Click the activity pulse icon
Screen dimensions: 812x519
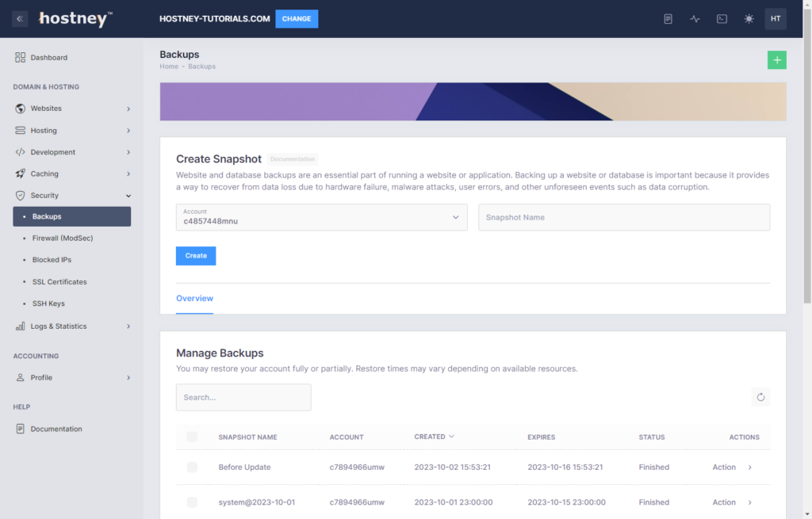coord(695,19)
